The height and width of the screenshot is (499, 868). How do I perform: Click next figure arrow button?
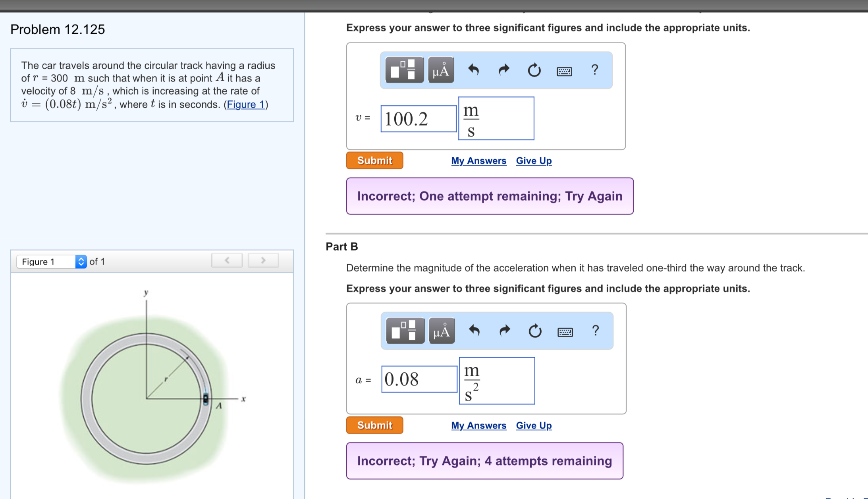pyautogui.click(x=263, y=260)
